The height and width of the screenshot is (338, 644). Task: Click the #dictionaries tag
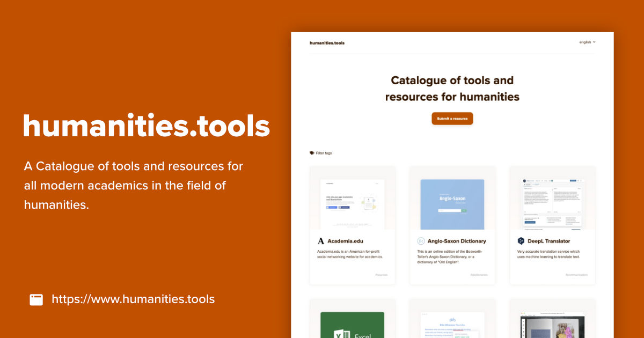point(480,274)
